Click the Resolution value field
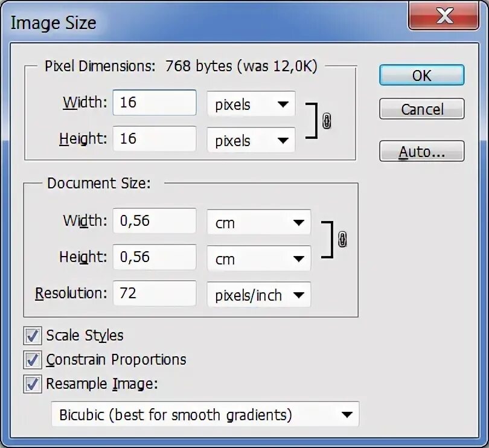 [155, 293]
